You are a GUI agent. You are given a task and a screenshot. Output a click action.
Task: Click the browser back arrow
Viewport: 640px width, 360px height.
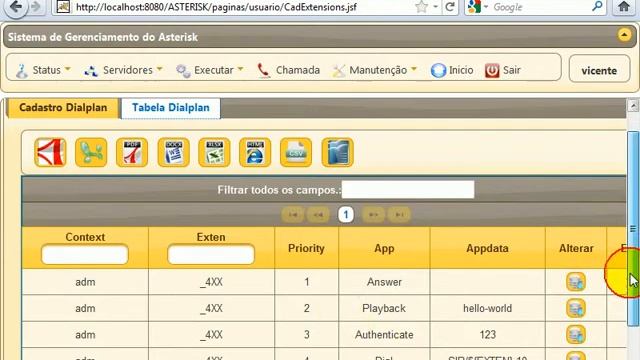pyautogui.click(x=16, y=7)
